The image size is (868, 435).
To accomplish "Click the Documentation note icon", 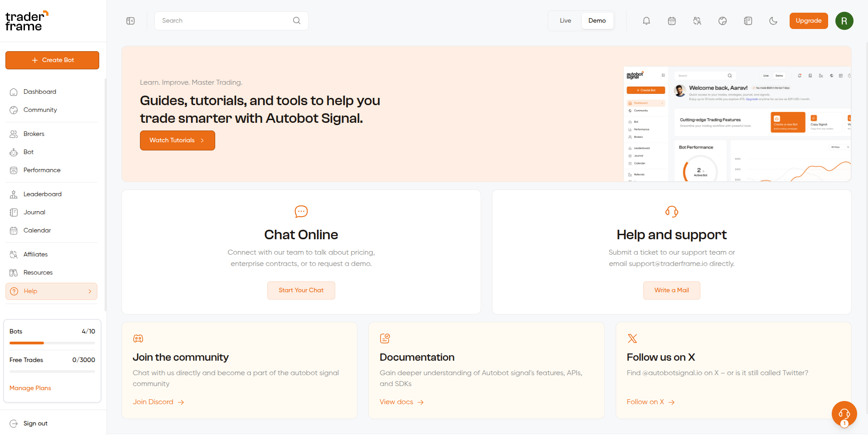I will [385, 338].
